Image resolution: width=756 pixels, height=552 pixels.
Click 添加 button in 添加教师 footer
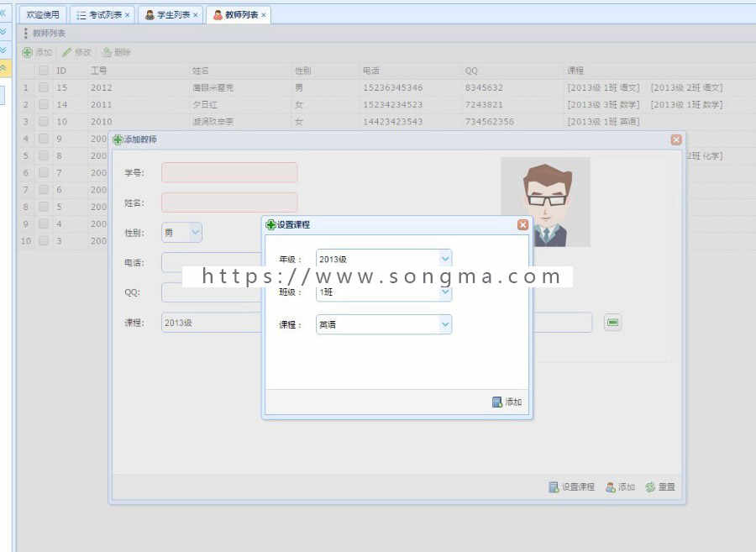point(620,487)
